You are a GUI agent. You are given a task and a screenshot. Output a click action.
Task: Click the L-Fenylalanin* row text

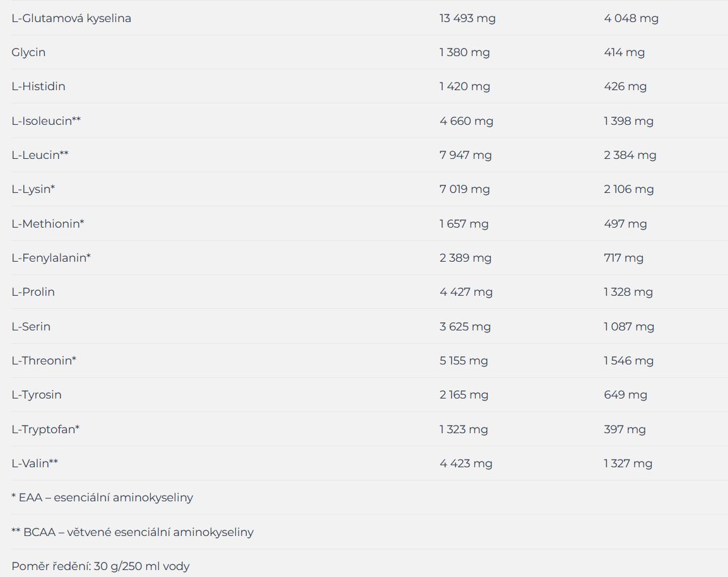(x=51, y=258)
